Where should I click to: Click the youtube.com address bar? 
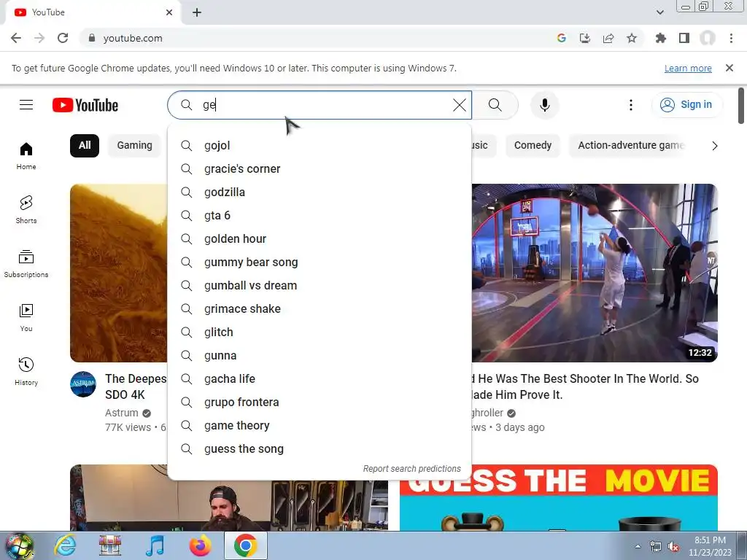(314, 38)
